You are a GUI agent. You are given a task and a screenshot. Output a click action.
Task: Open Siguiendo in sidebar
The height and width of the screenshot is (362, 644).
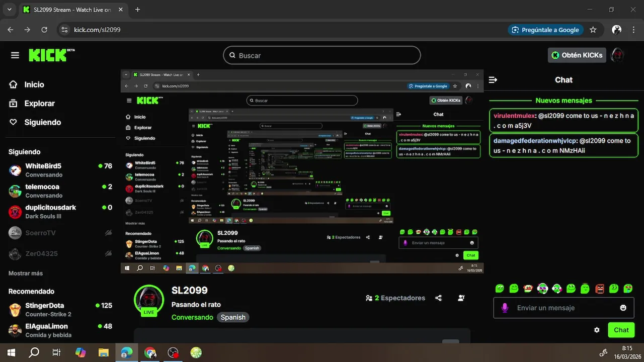coord(42,122)
